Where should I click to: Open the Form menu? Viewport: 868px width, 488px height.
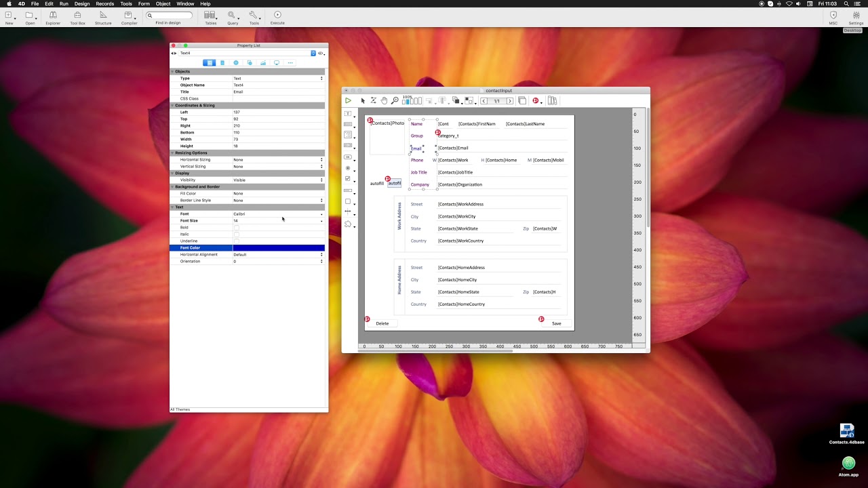pos(144,3)
